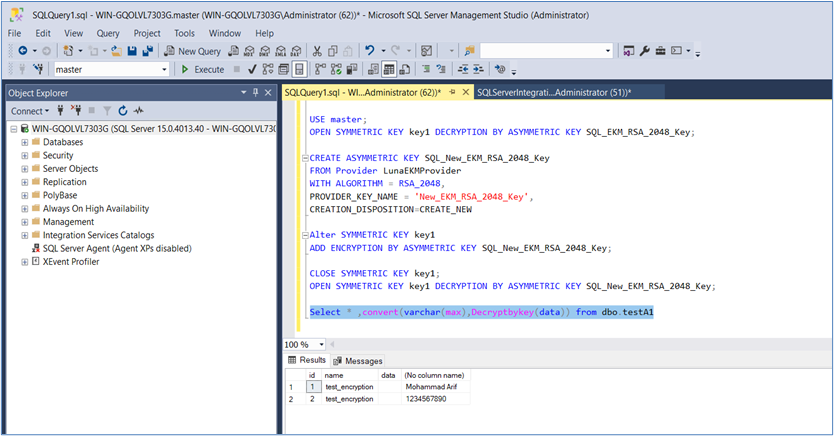Click the MDX query icon

point(249,51)
